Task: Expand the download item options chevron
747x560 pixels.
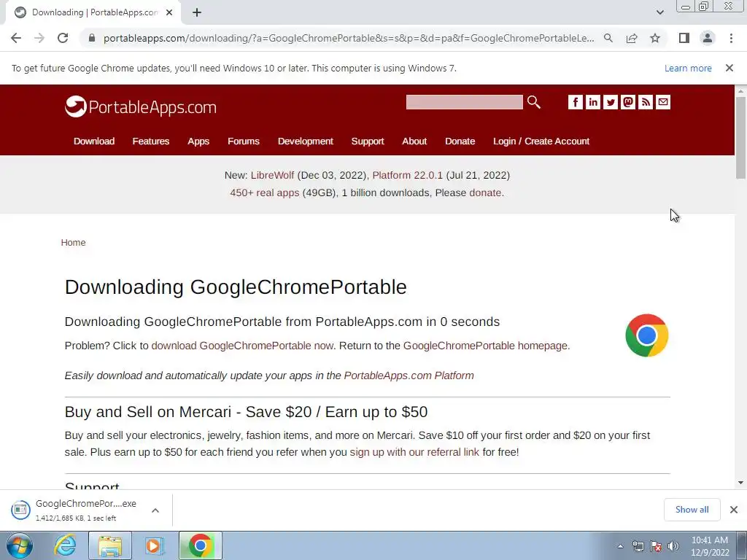Action: pyautogui.click(x=155, y=510)
